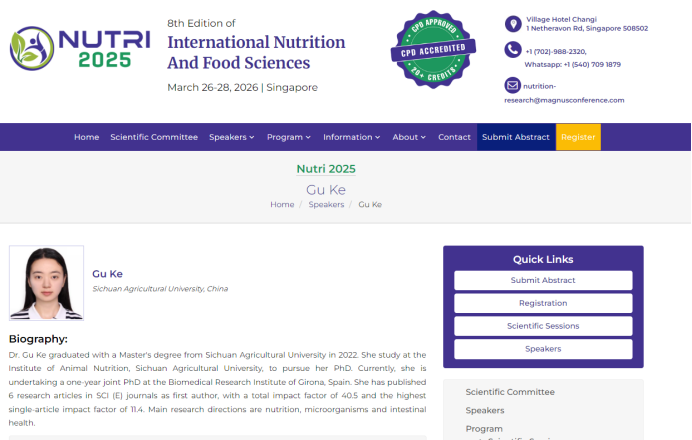Viewport: 692px width, 440px height.
Task: Go to Home in navigation bar
Action: 86,137
